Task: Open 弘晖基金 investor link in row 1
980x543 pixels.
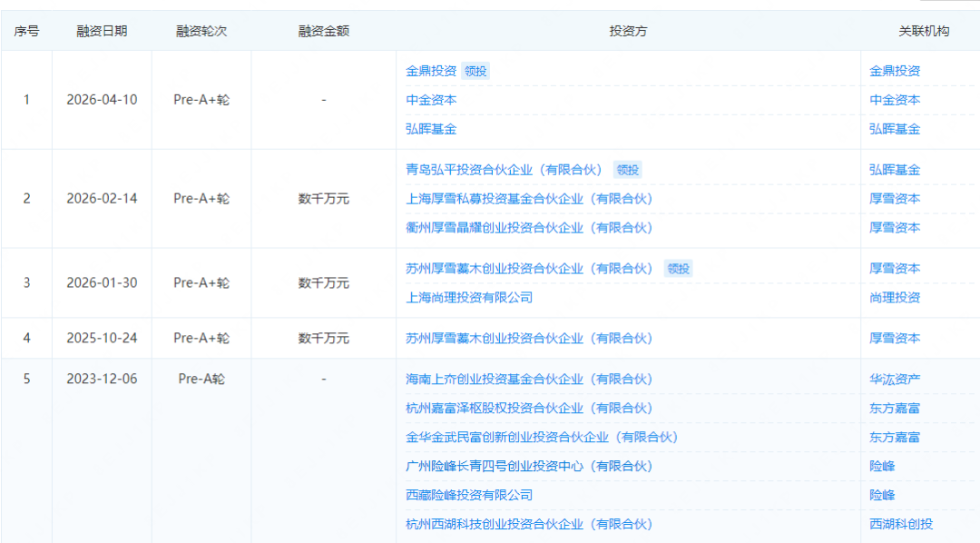Action: [431, 129]
